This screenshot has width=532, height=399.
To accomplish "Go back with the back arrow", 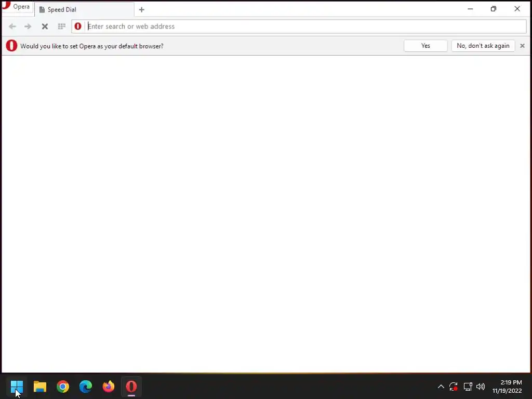I will tap(12, 26).
